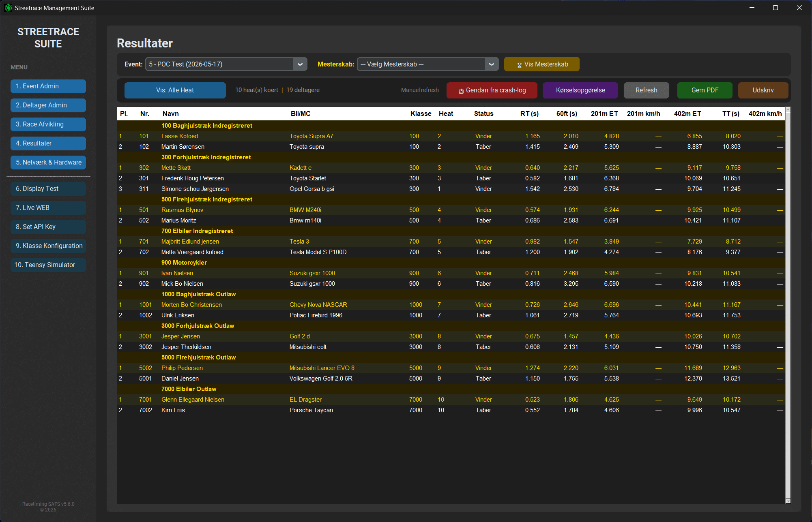
Task: Open 1. Event Admin menu item
Action: pyautogui.click(x=48, y=86)
